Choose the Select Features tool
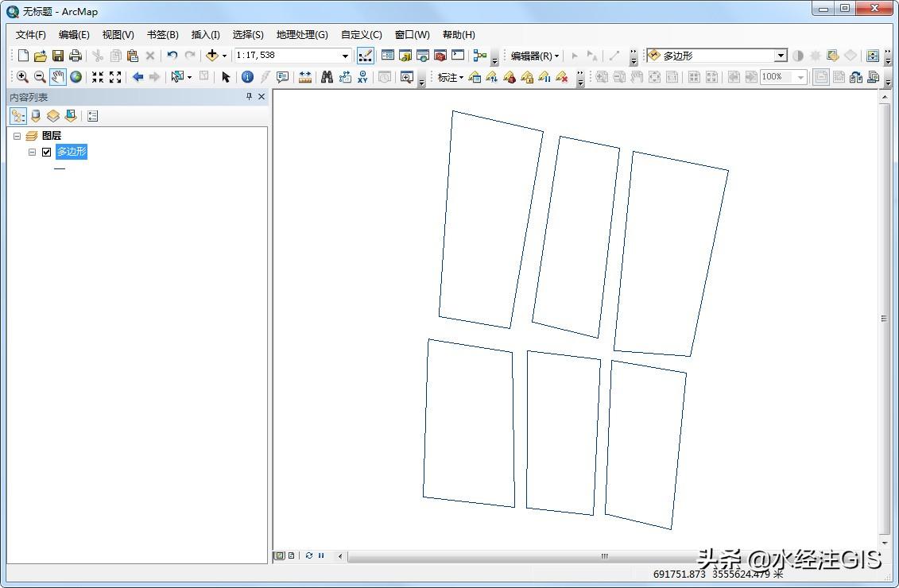This screenshot has width=899, height=588. click(x=177, y=77)
